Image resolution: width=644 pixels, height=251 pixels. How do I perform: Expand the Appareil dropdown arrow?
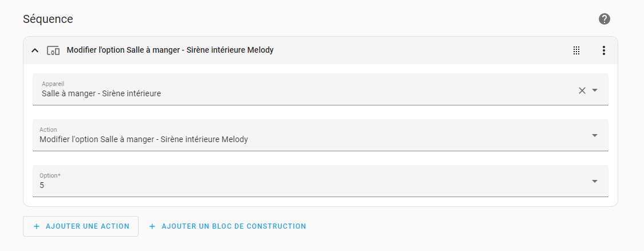tap(595, 90)
